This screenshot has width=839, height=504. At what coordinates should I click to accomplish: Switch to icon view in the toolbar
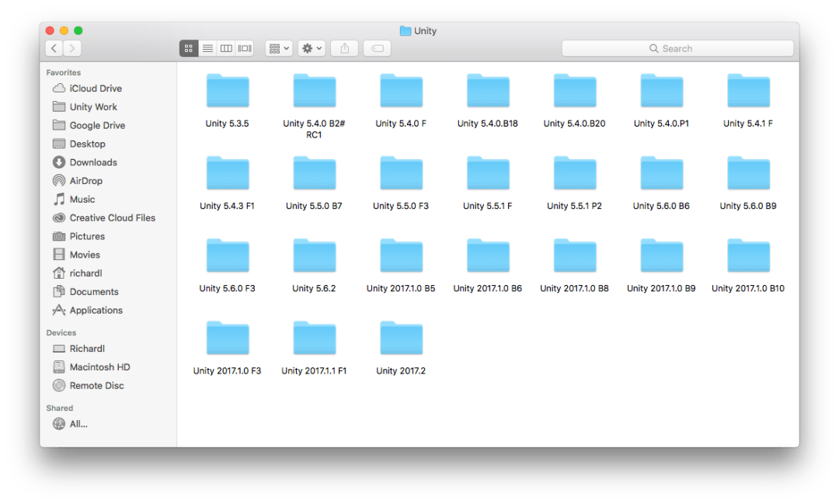click(188, 48)
